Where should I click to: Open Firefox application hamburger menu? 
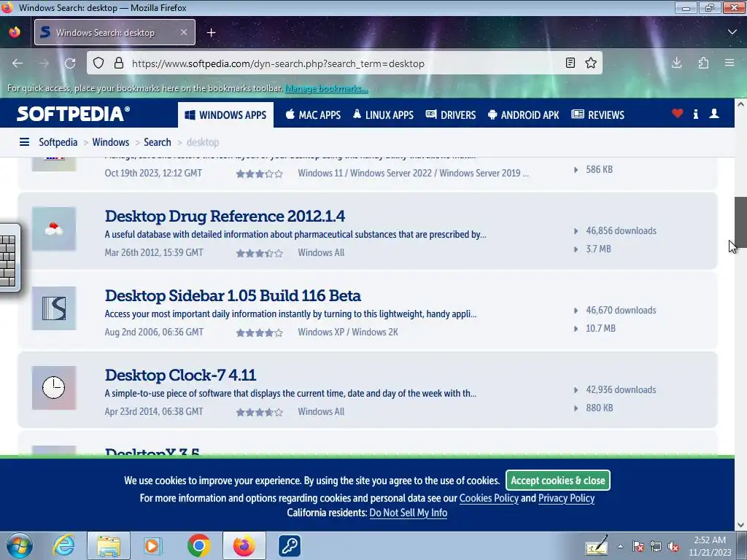pos(729,63)
